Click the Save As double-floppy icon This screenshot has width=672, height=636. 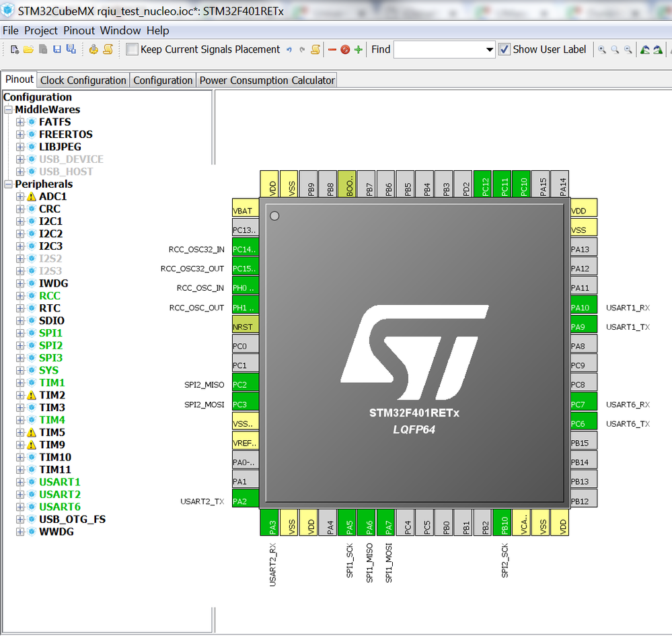[x=71, y=49]
